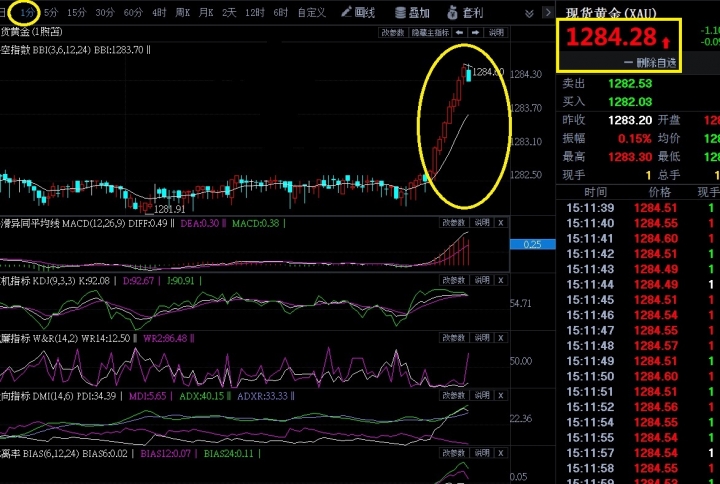Image resolution: width=720 pixels, height=484 pixels.
Task: Select the 画线 drawing tool
Action: (357, 13)
